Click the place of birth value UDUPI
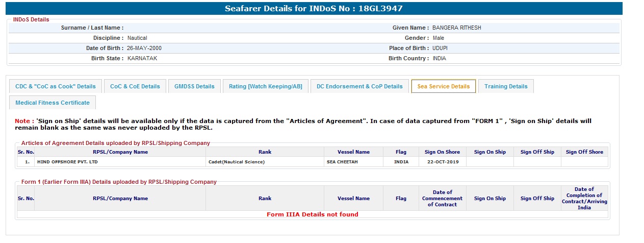The image size is (644, 243). [x=440, y=48]
